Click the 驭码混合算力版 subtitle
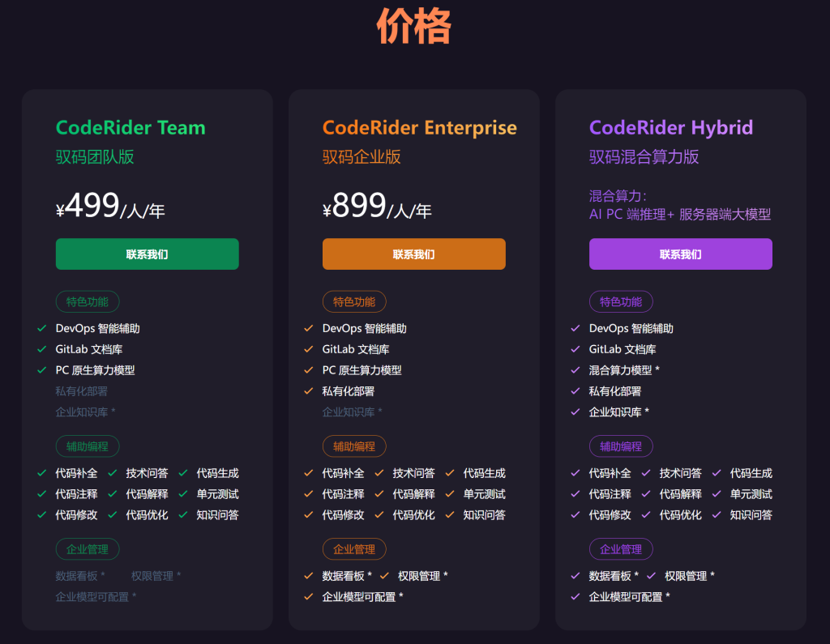Image resolution: width=830 pixels, height=644 pixels. tap(644, 156)
